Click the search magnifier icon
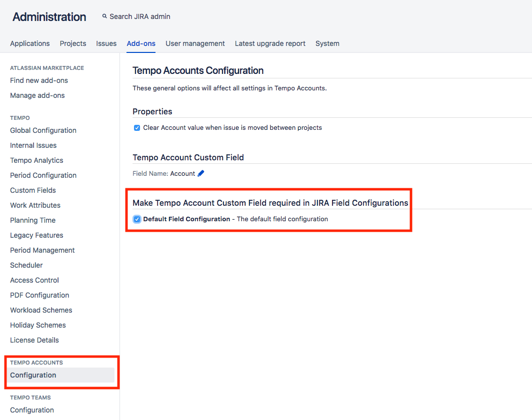 pyautogui.click(x=104, y=16)
